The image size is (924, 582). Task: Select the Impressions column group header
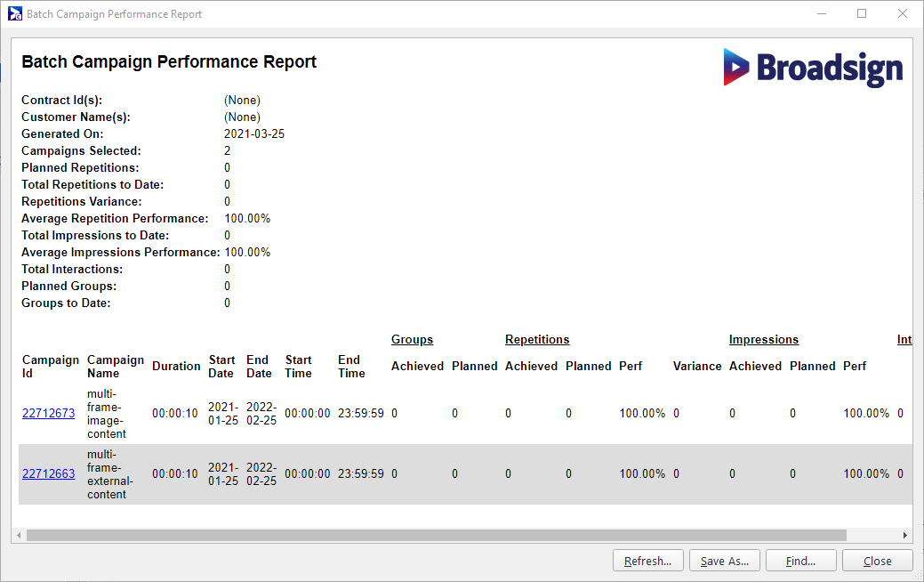[763, 339]
